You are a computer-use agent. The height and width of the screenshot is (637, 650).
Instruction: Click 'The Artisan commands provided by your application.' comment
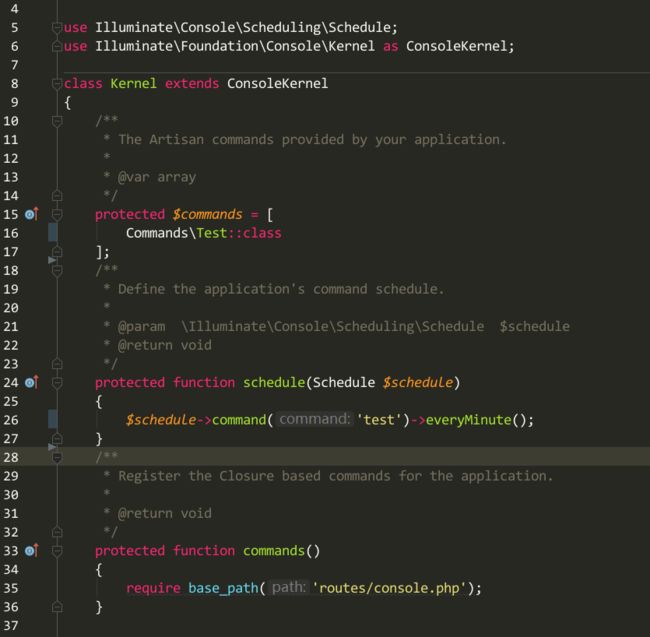point(312,140)
